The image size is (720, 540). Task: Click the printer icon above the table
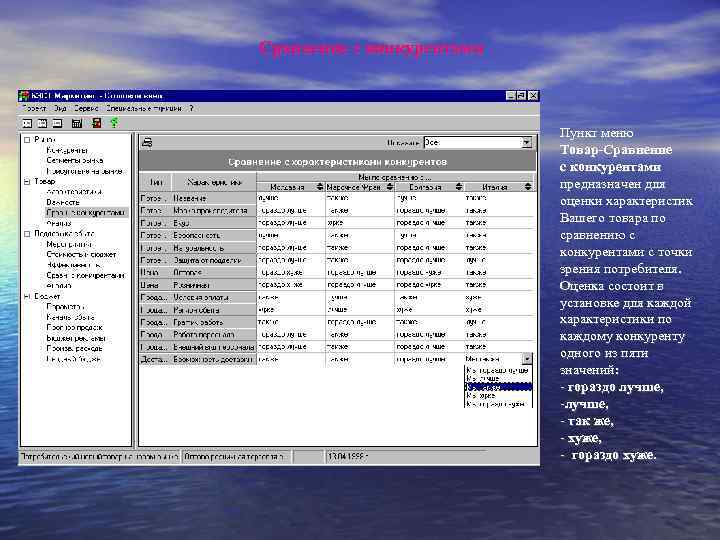point(147,142)
